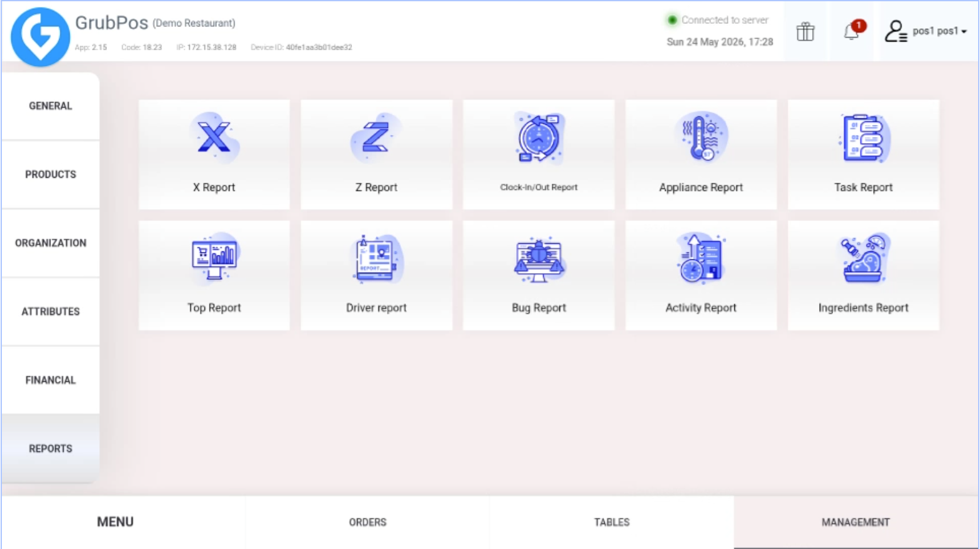Click the user profile icon
Viewport: 980px width, 549px height.
pos(895,31)
